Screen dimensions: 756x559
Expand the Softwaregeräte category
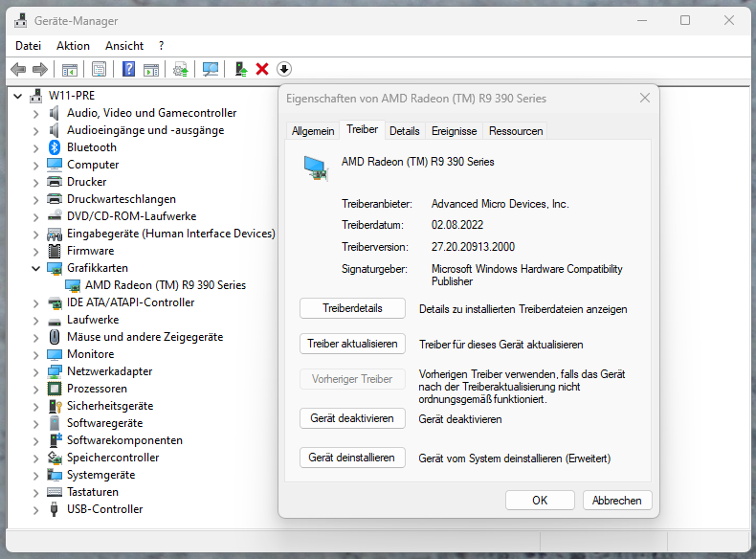pyautogui.click(x=35, y=423)
